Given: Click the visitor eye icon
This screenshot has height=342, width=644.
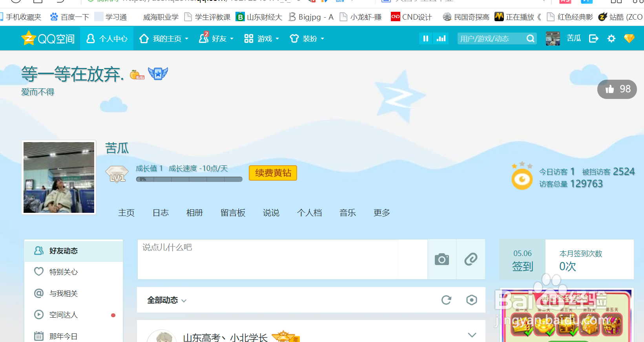Looking at the screenshot, I should point(522,179).
